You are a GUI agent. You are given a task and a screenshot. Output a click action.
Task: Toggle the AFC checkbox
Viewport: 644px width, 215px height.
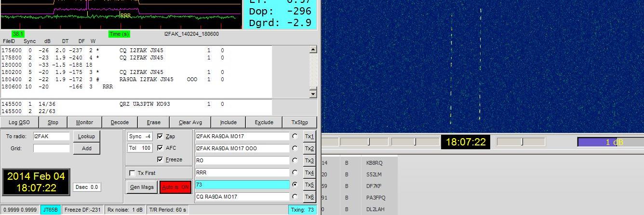161,148
